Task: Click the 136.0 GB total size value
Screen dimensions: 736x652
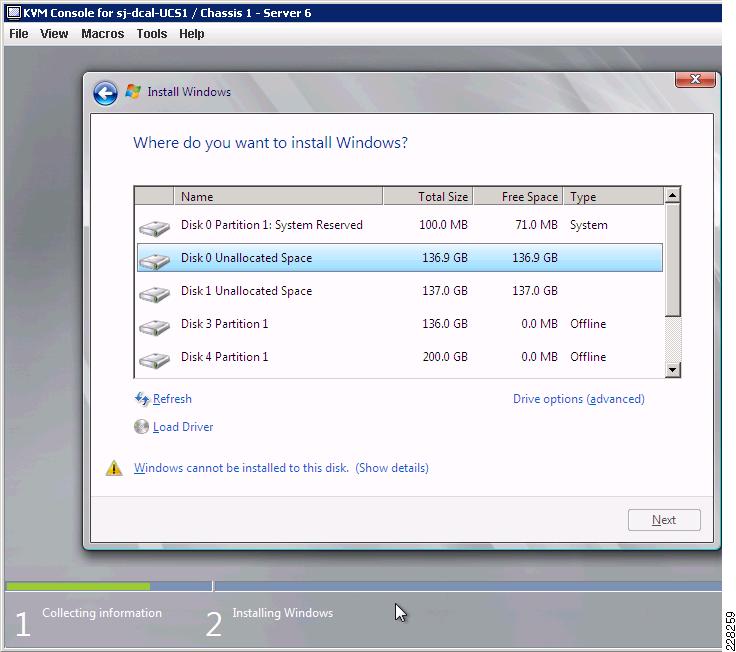Action: point(445,324)
